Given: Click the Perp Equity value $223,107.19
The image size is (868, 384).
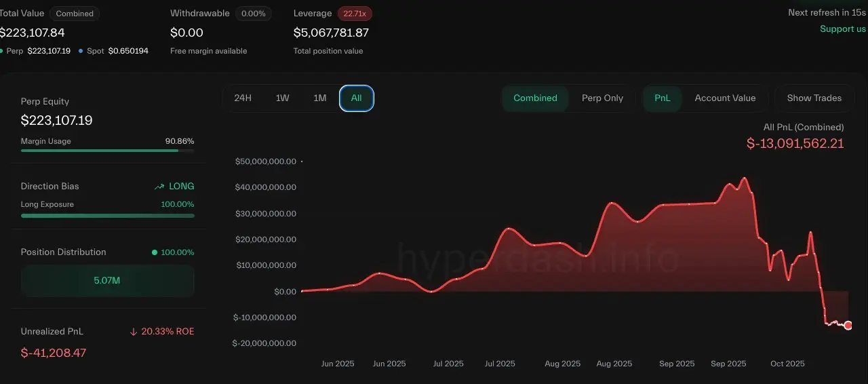Looking at the screenshot, I should (57, 121).
